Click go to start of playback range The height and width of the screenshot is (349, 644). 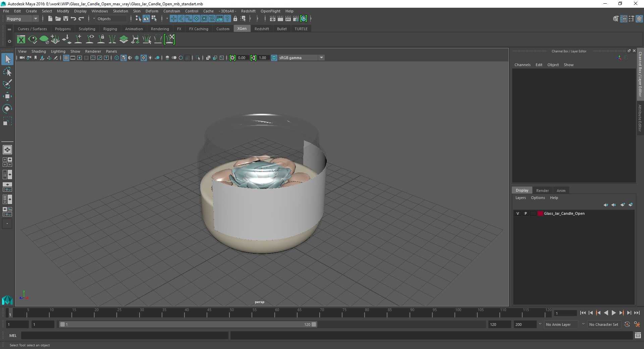pyautogui.click(x=583, y=313)
